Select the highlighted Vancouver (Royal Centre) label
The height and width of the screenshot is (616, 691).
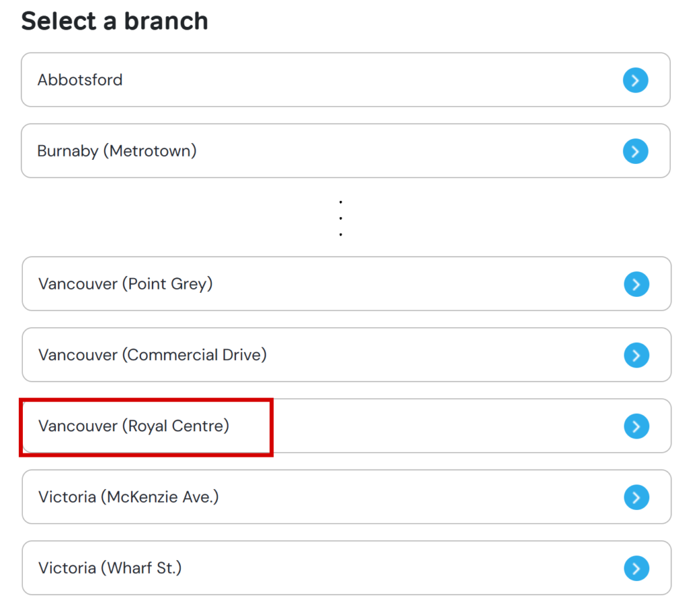click(x=134, y=426)
